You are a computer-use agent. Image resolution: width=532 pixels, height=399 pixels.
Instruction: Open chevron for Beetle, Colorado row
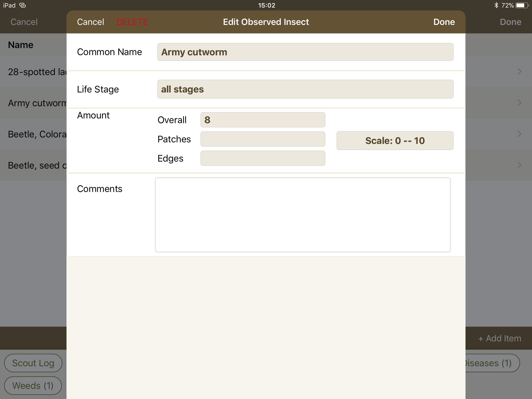[x=520, y=134]
